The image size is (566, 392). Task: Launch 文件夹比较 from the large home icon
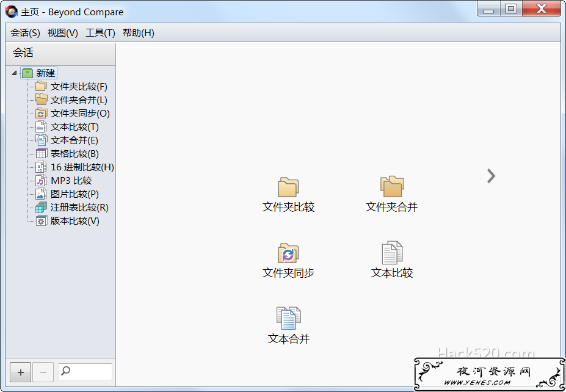click(x=288, y=187)
